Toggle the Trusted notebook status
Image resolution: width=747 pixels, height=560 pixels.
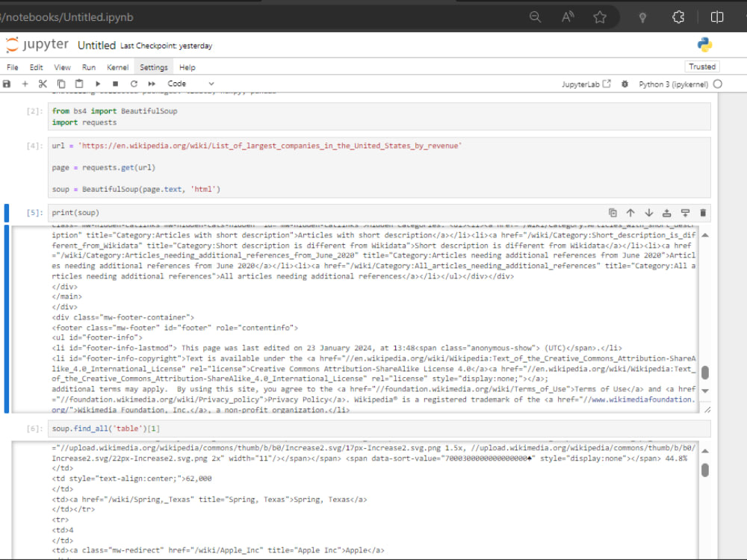702,66
